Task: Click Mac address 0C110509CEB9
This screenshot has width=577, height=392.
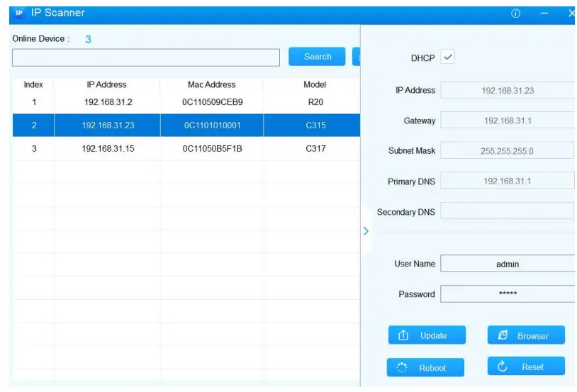Action: point(213,102)
